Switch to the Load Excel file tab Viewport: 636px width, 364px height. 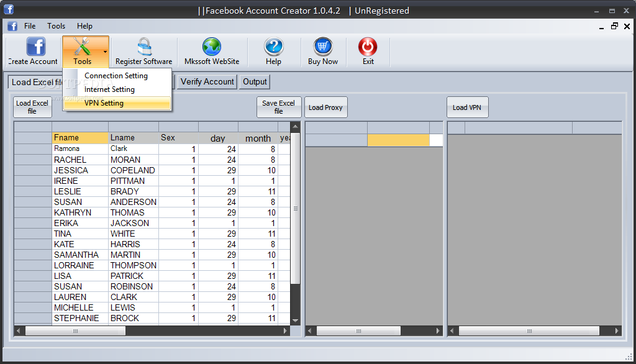(35, 82)
